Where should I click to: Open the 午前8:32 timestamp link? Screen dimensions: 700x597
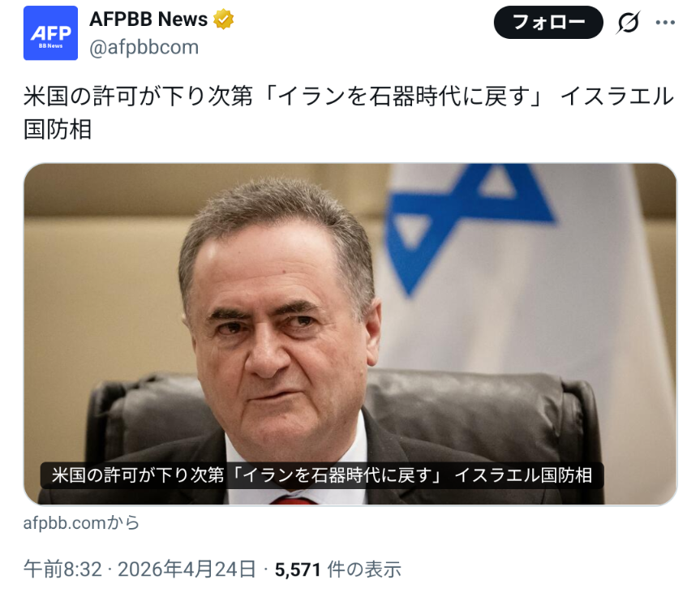[x=62, y=569]
